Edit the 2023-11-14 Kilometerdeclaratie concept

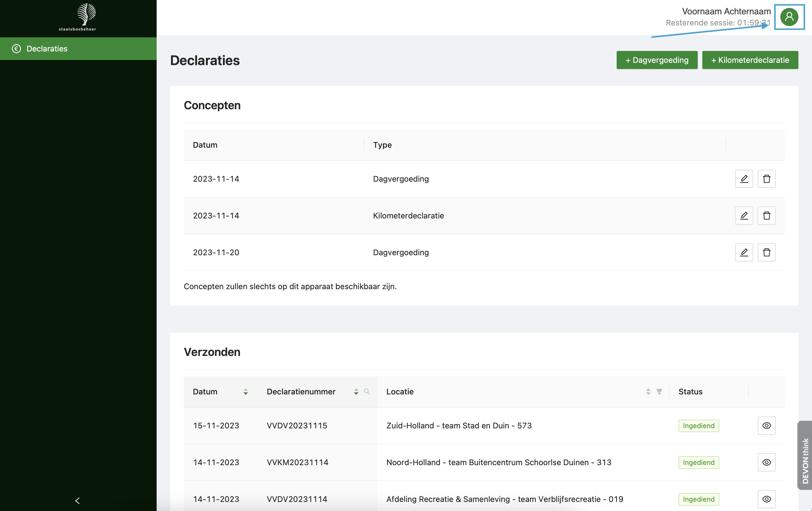point(744,216)
